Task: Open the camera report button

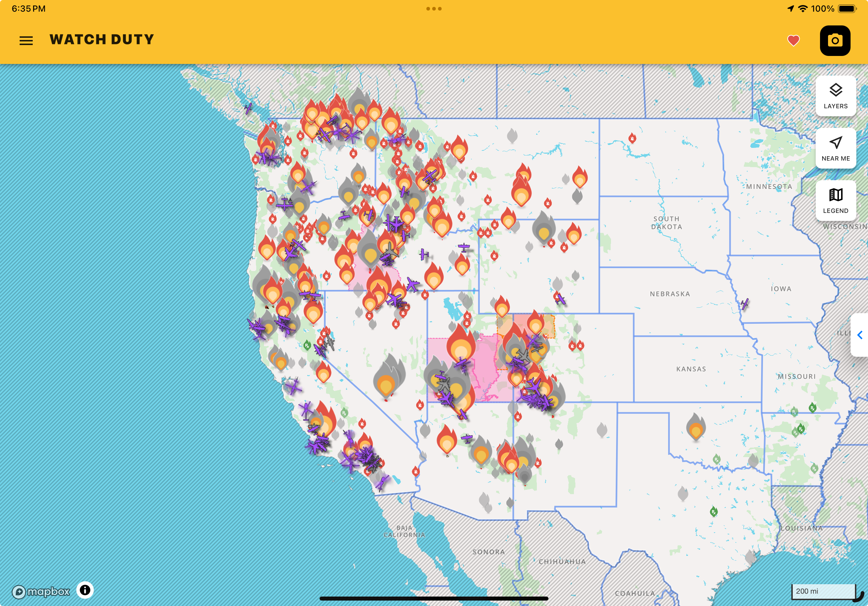Action: [x=835, y=40]
